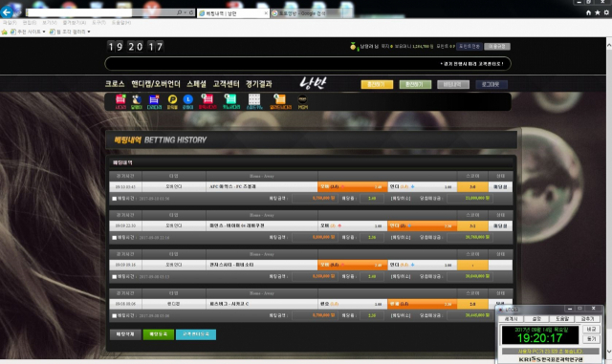The height and width of the screenshot is (364, 612).
Task: Tick checkbox for second bet dated 09-09
Action: (x=115, y=238)
